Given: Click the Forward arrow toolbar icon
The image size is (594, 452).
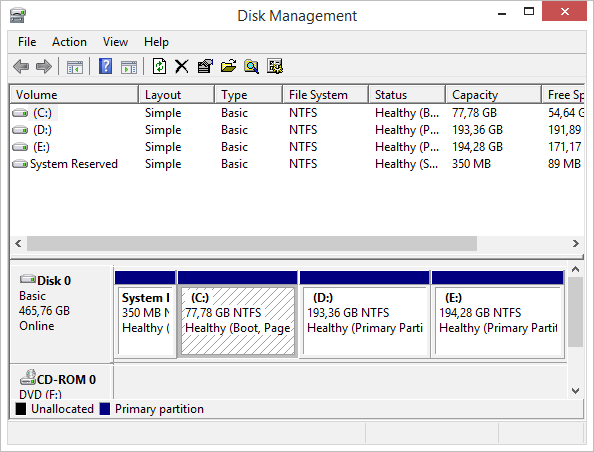Looking at the screenshot, I should [44, 67].
